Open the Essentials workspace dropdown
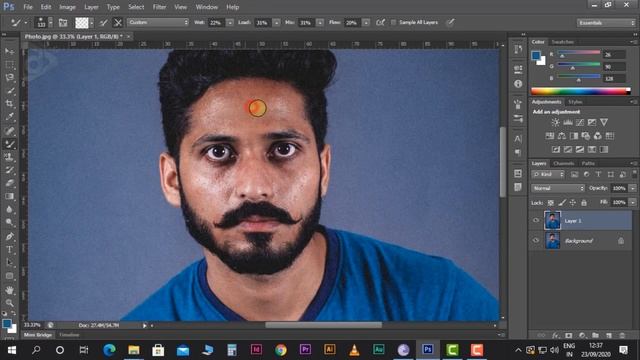Image resolution: width=640 pixels, height=360 pixels. point(606,23)
